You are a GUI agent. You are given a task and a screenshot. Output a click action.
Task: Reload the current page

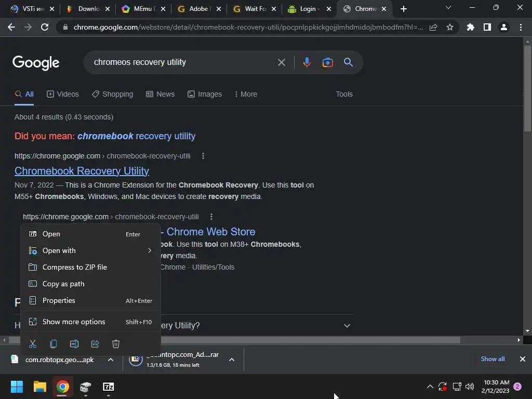45,27
